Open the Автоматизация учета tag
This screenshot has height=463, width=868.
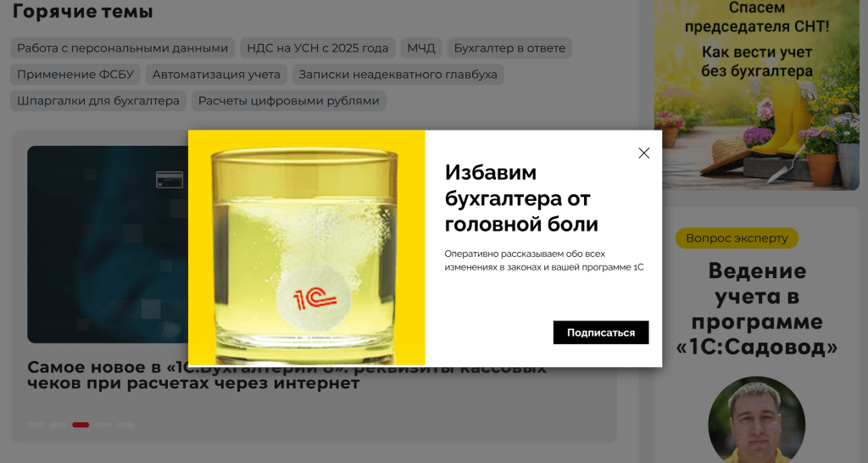coord(216,75)
